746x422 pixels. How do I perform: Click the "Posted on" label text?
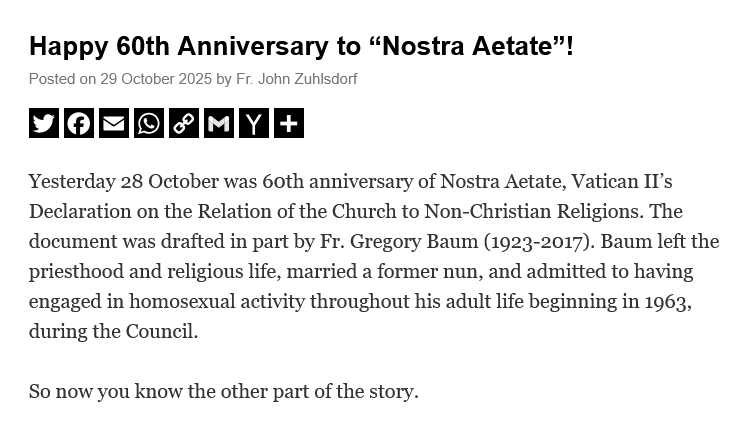tap(62, 79)
